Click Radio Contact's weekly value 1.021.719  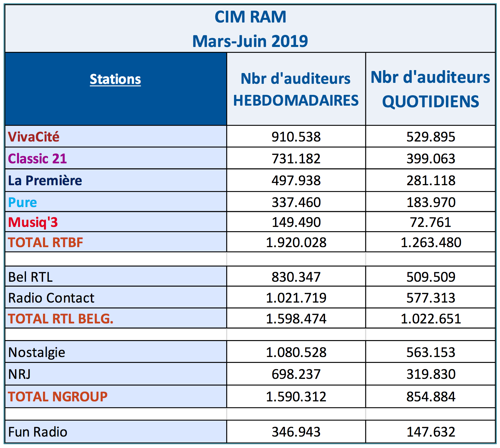pyautogui.click(x=296, y=298)
